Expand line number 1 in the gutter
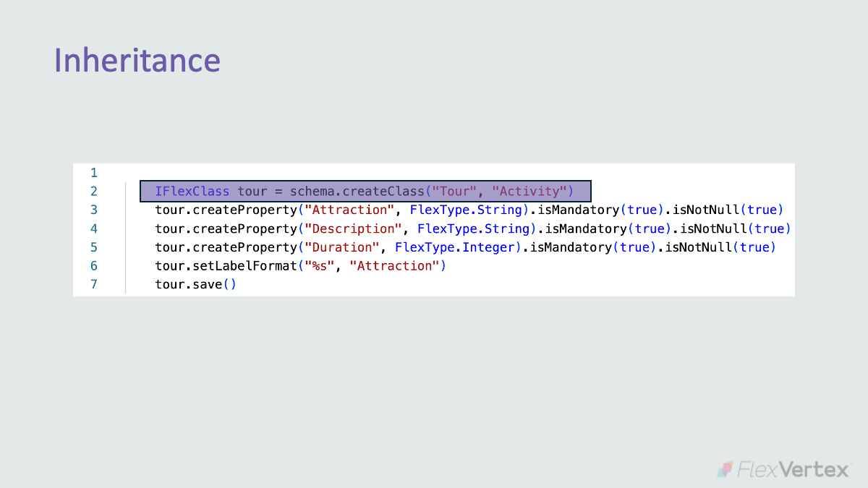 tap(94, 173)
